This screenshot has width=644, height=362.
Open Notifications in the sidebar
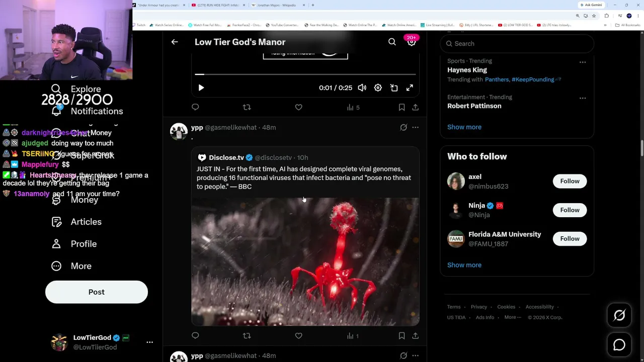87,111
